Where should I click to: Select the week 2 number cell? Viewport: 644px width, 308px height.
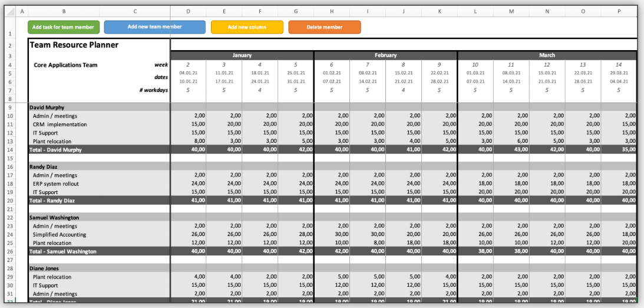click(x=188, y=64)
